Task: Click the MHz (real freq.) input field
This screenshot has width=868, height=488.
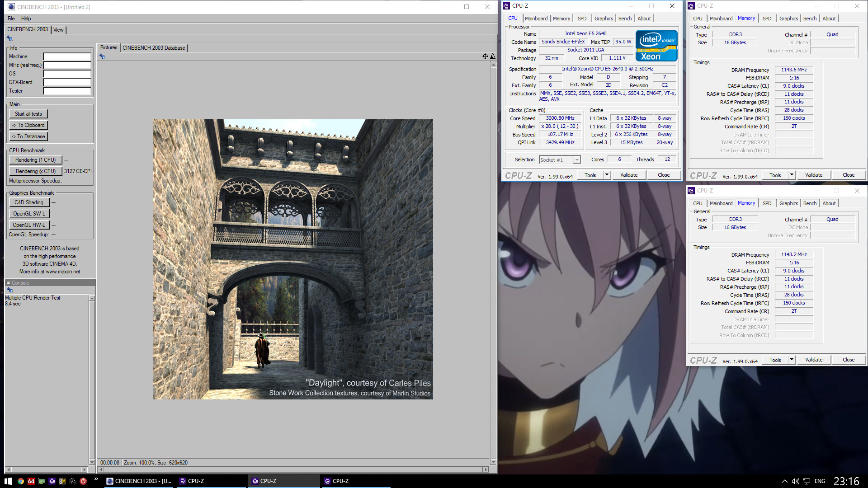Action: tap(67, 65)
